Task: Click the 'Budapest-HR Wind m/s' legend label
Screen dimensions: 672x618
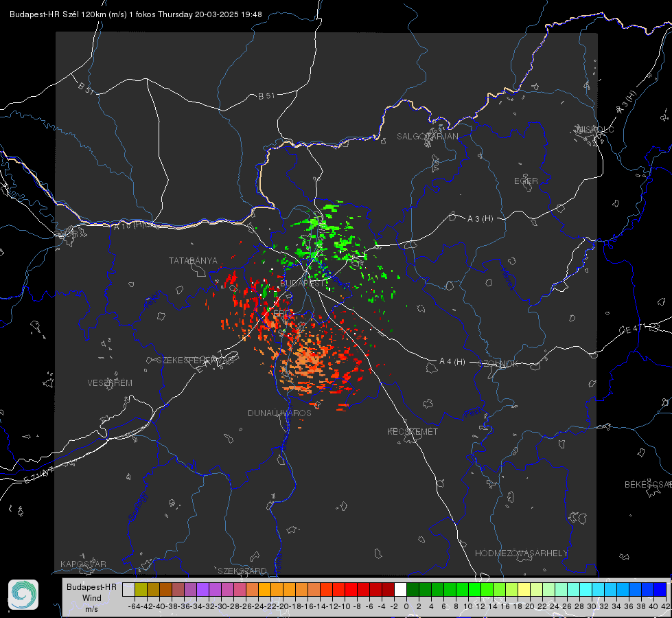Action: tap(91, 597)
